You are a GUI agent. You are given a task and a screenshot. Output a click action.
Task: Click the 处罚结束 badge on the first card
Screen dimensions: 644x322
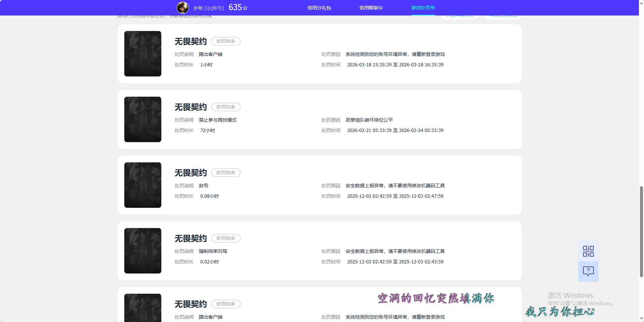coord(226,41)
